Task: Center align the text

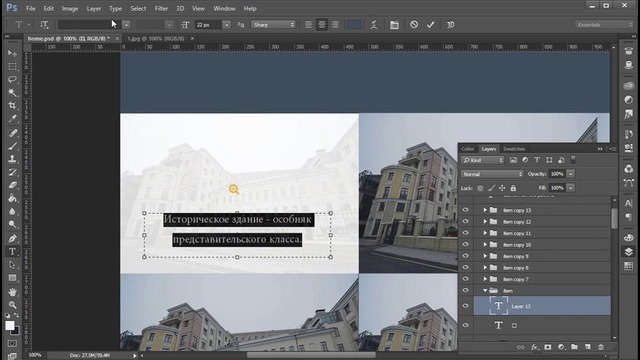Action: tap(322, 25)
